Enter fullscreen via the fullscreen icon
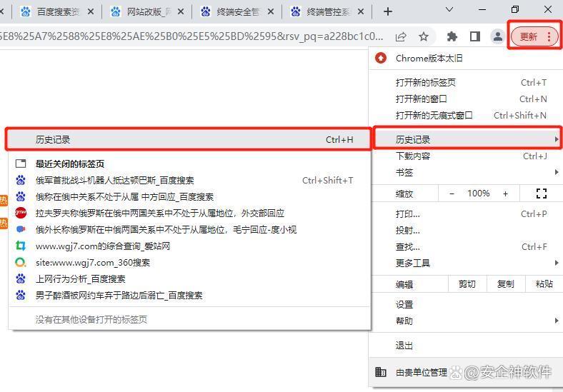This screenshot has height=392, width=563. [541, 194]
